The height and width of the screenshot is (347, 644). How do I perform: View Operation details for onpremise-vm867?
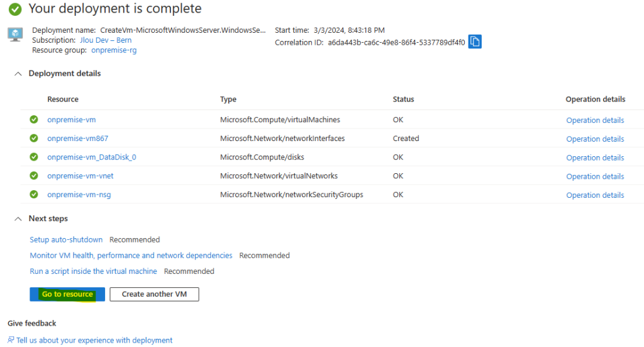coord(595,139)
